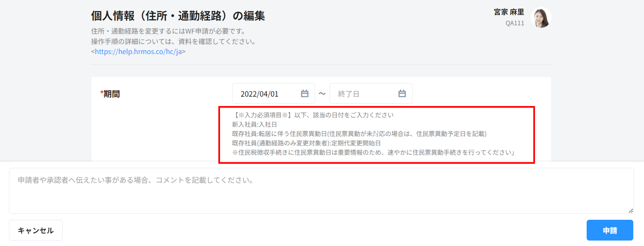Image resolution: width=644 pixels, height=246 pixels.
Task: Open the end date calendar picker icon
Action: click(x=402, y=94)
